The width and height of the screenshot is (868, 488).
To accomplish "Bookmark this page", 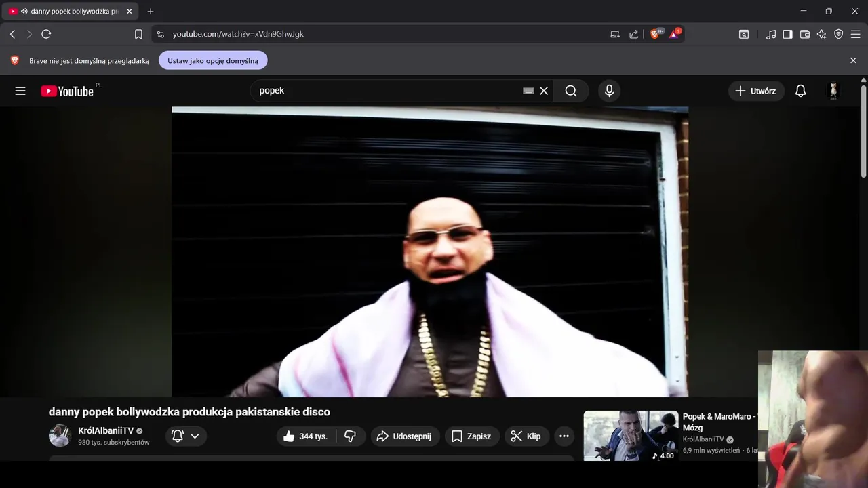I will pyautogui.click(x=138, y=34).
